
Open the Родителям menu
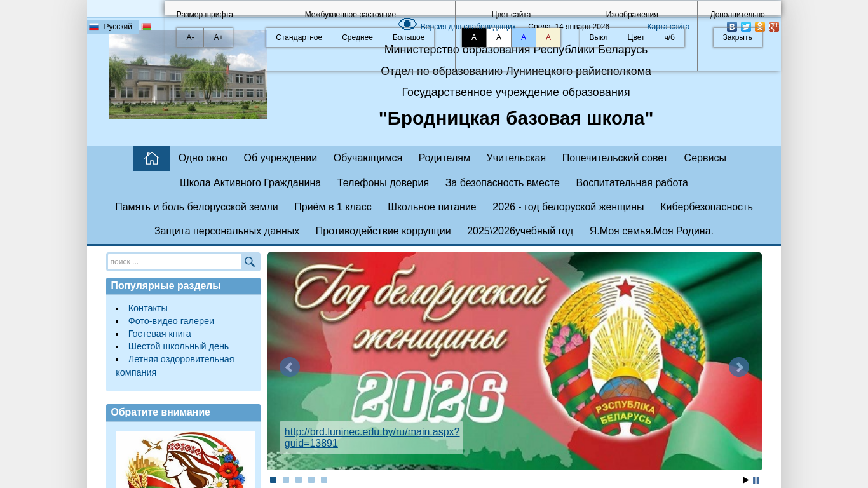point(444,158)
